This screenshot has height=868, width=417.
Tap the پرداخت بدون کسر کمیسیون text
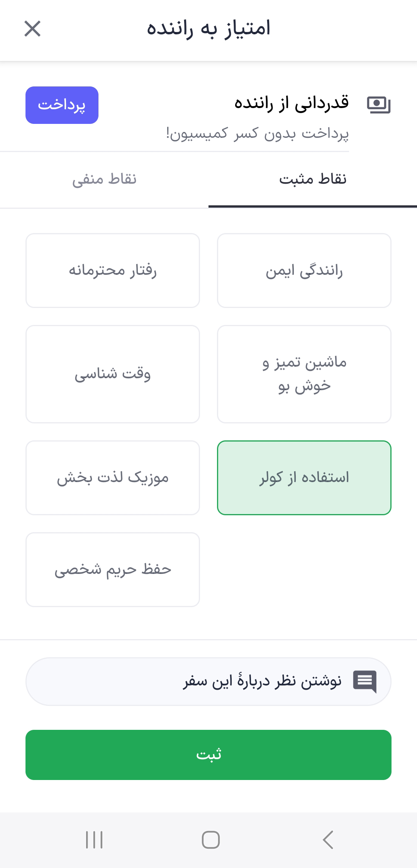258,134
